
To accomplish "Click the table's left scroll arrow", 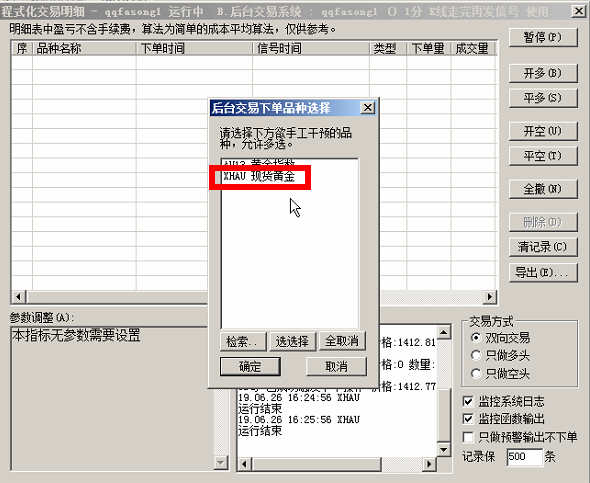I will [18, 297].
